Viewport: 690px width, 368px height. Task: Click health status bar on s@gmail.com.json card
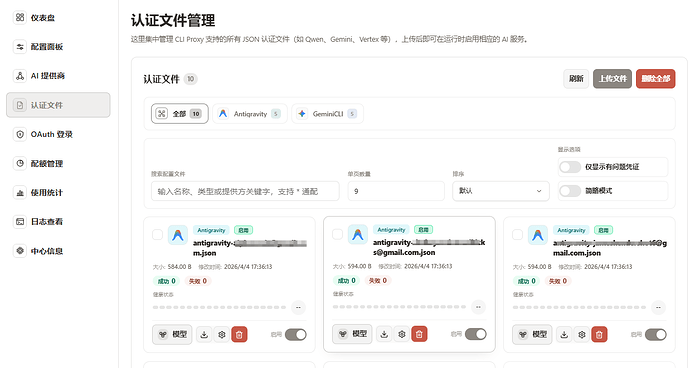399,307
